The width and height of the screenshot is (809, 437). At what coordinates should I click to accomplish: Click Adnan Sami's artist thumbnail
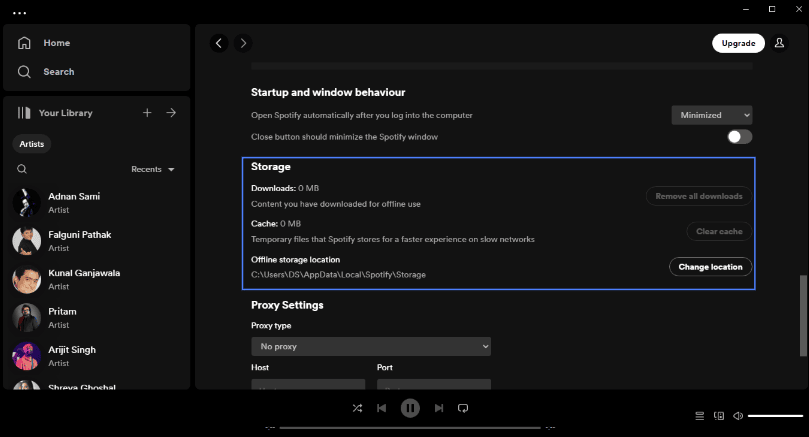click(x=26, y=203)
